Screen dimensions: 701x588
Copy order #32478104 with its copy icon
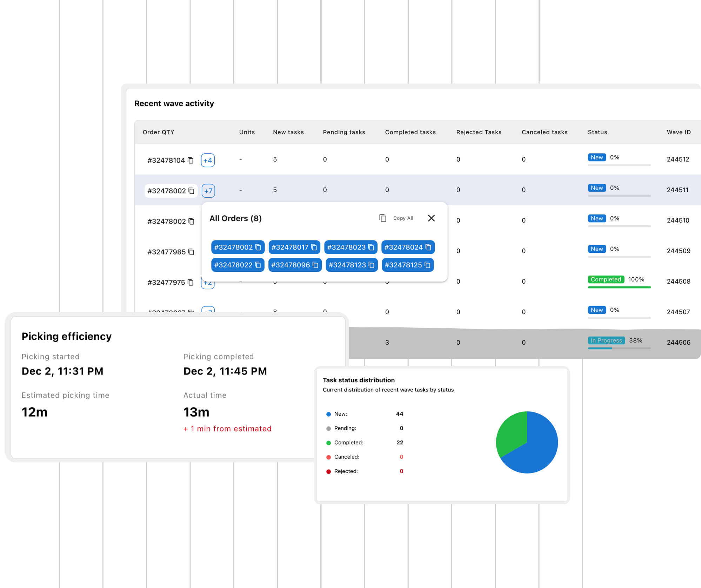191,160
